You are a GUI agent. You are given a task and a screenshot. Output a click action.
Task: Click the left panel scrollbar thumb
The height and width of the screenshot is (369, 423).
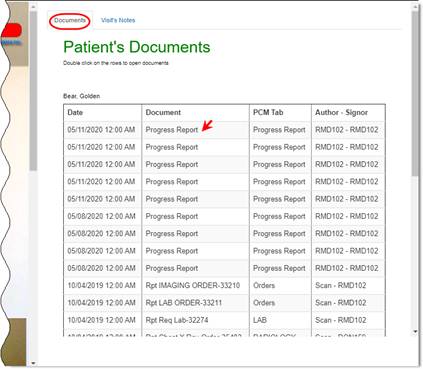click(x=33, y=92)
